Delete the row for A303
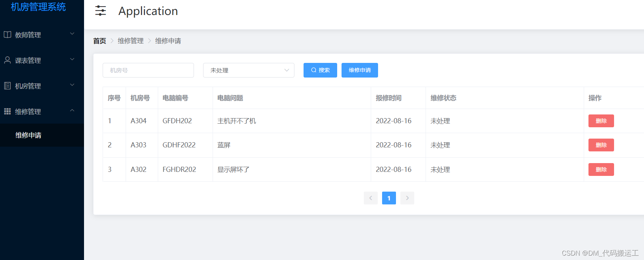The height and width of the screenshot is (260, 644). tap(601, 145)
